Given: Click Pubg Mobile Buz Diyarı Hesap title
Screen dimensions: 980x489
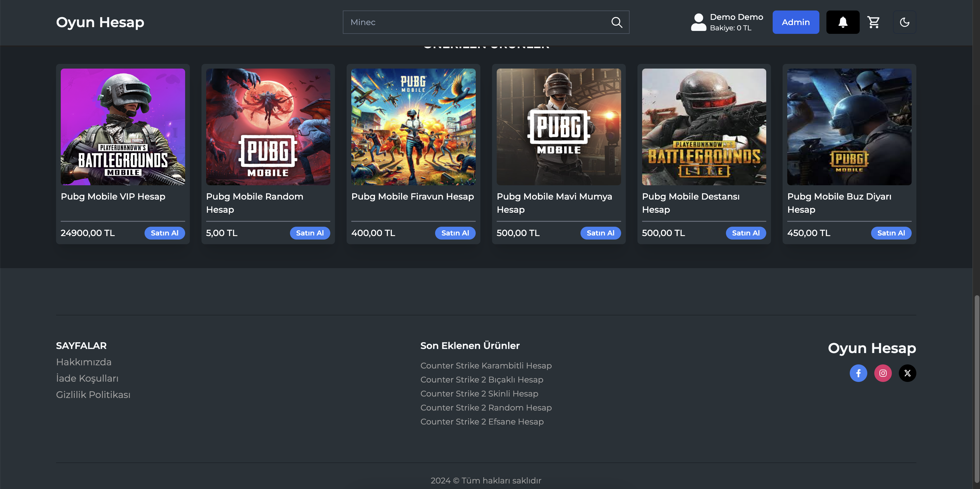Looking at the screenshot, I should pyautogui.click(x=839, y=203).
